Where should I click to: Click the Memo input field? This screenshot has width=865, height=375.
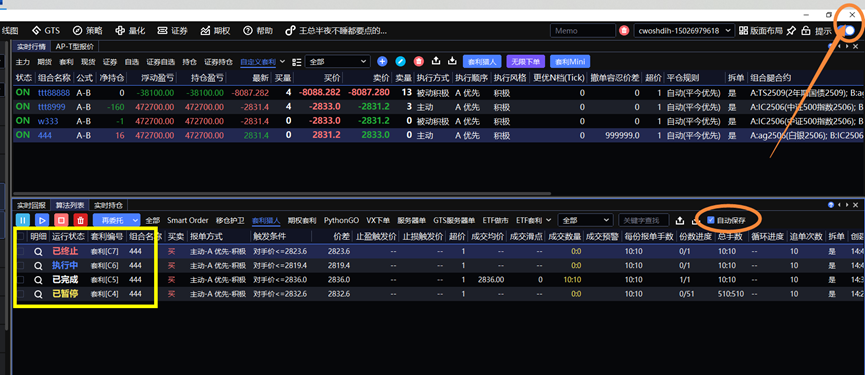583,31
